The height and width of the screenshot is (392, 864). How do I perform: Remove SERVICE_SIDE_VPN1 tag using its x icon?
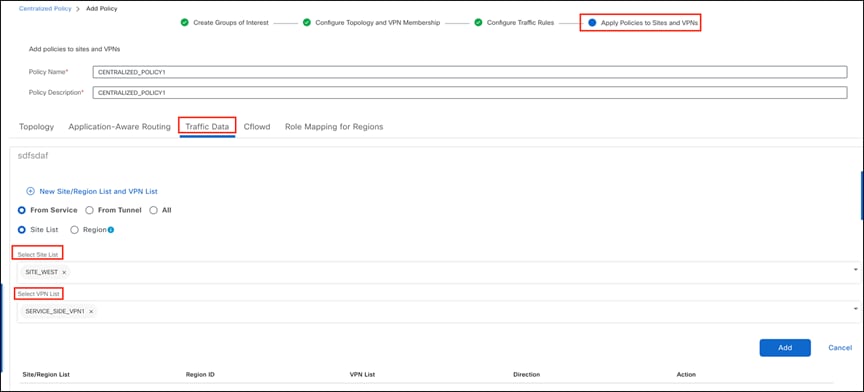click(91, 312)
